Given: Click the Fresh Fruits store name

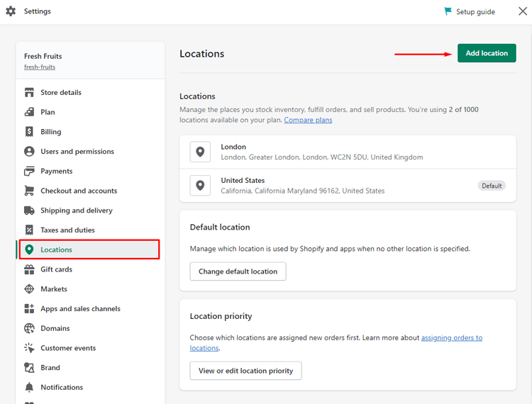Looking at the screenshot, I should pyautogui.click(x=43, y=56).
